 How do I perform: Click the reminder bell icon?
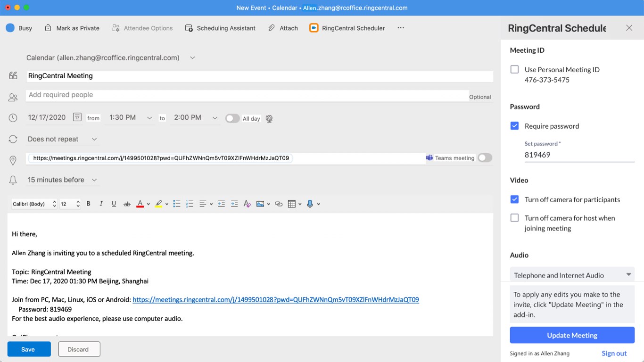[x=13, y=180]
